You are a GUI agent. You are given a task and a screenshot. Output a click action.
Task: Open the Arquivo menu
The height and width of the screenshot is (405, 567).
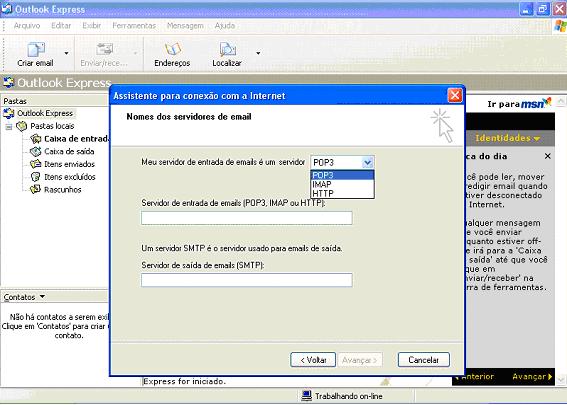[27, 26]
